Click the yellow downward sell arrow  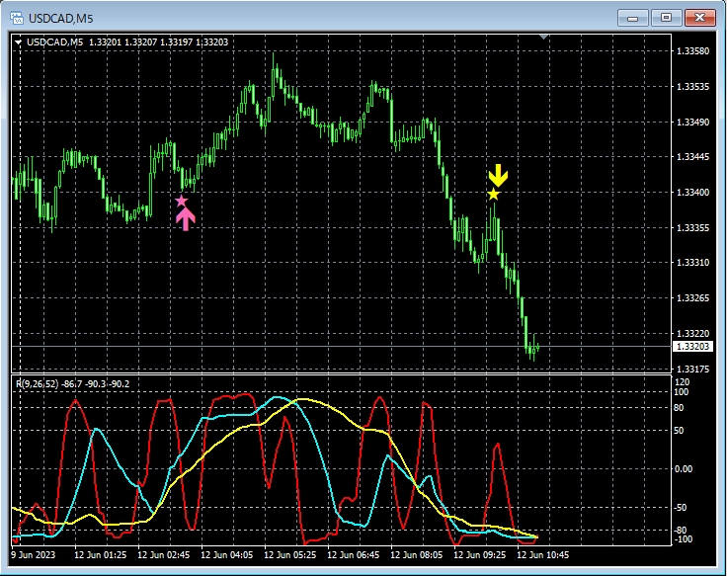[498, 176]
